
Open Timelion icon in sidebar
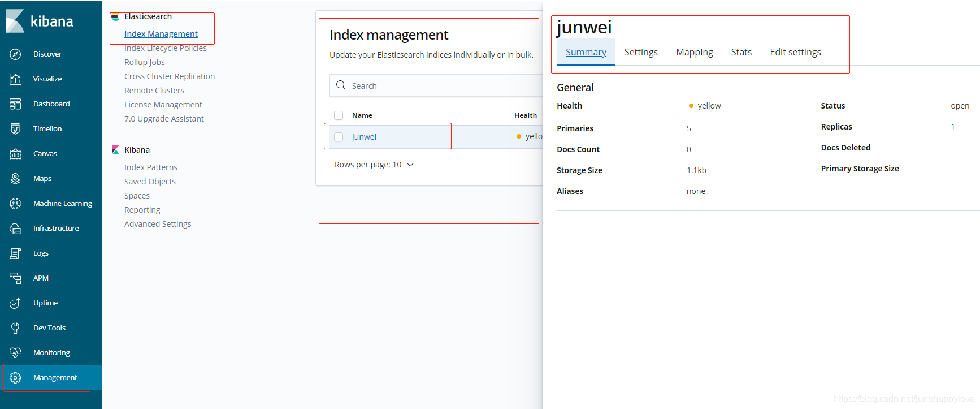15,129
